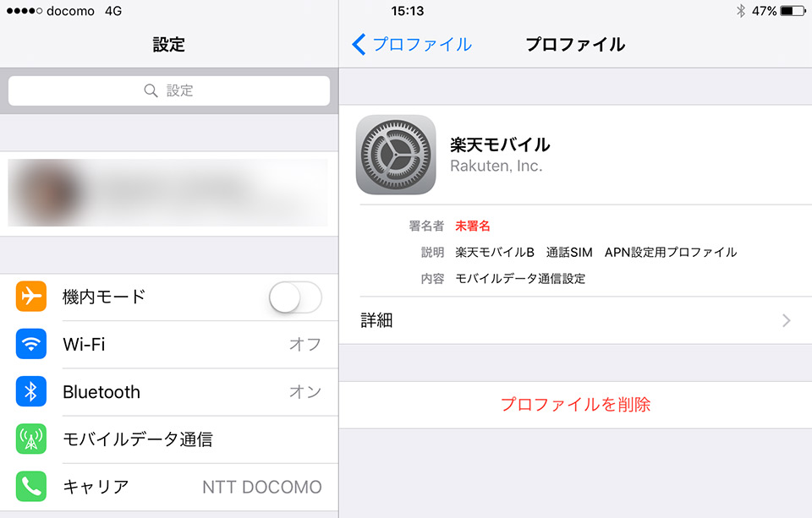The height and width of the screenshot is (518, 812).
Task: Tap the orange airplane mode icon
Action: point(31,296)
